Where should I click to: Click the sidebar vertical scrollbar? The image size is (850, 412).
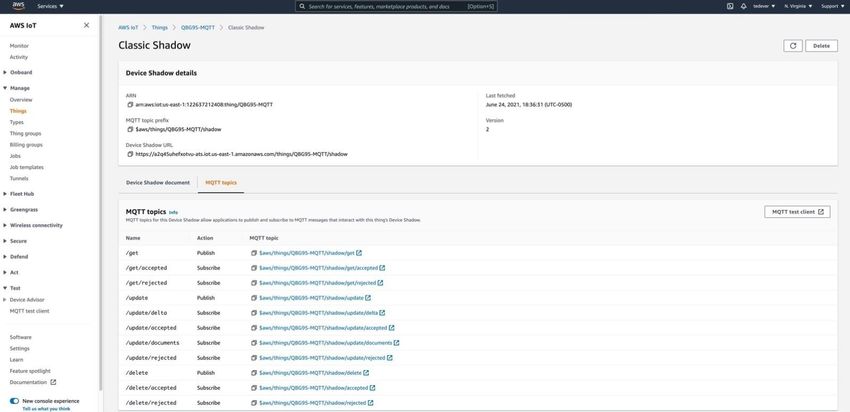pos(100,203)
